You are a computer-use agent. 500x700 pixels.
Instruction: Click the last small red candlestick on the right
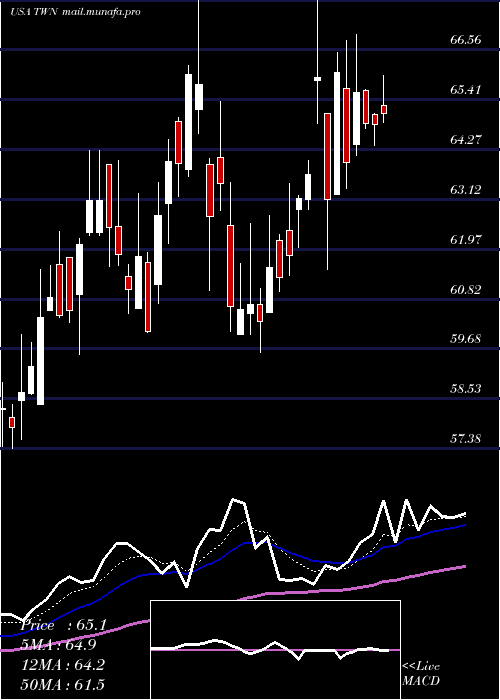(384, 109)
